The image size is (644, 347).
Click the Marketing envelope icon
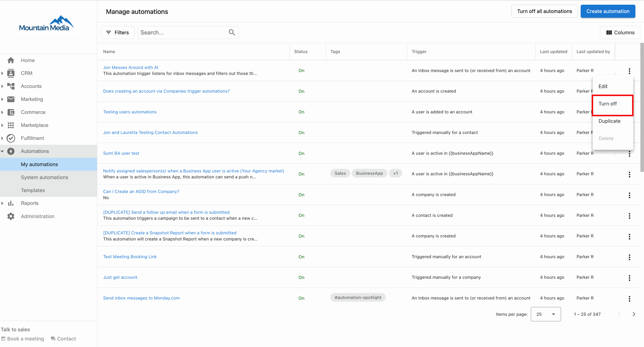coord(11,99)
